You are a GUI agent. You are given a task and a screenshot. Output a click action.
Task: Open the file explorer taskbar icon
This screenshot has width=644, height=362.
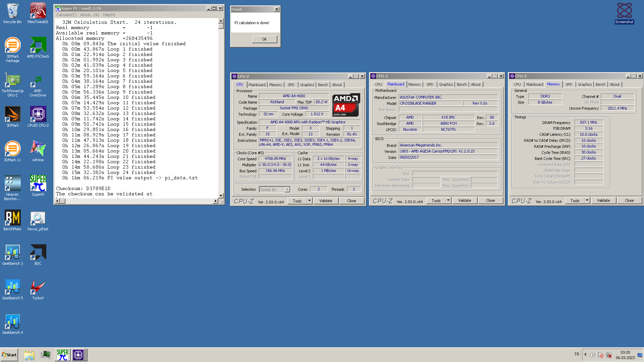[x=29, y=355]
